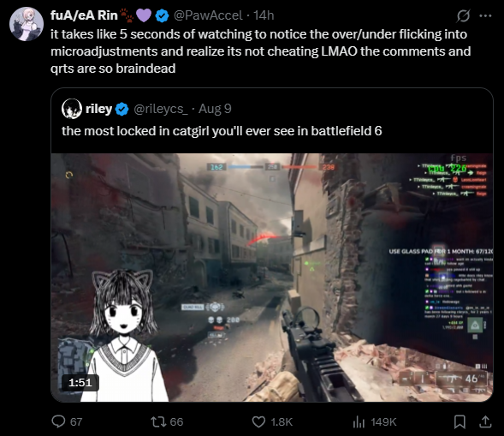Play the Battlefield 6 video clip
The width and height of the screenshot is (504, 436).
pyautogui.click(x=272, y=278)
